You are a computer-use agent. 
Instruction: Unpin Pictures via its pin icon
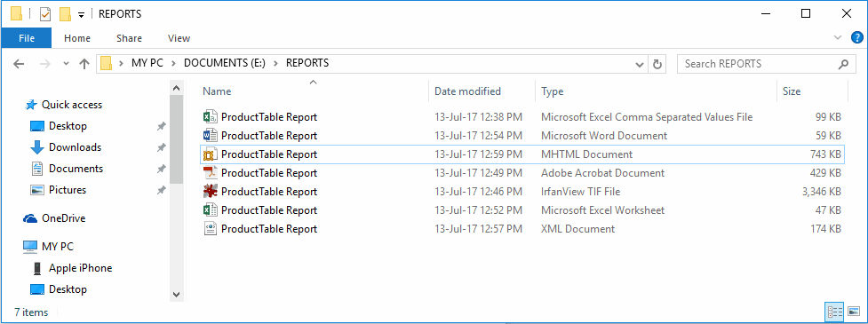pos(161,190)
